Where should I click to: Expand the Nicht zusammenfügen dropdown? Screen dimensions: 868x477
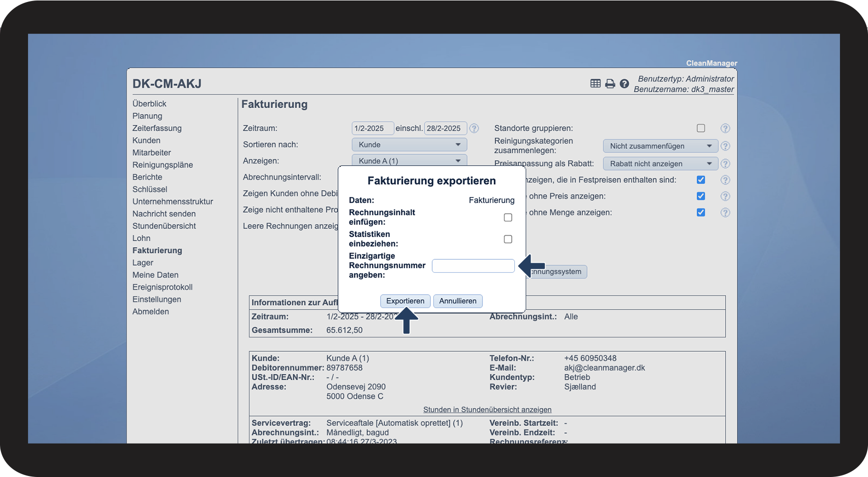point(660,146)
